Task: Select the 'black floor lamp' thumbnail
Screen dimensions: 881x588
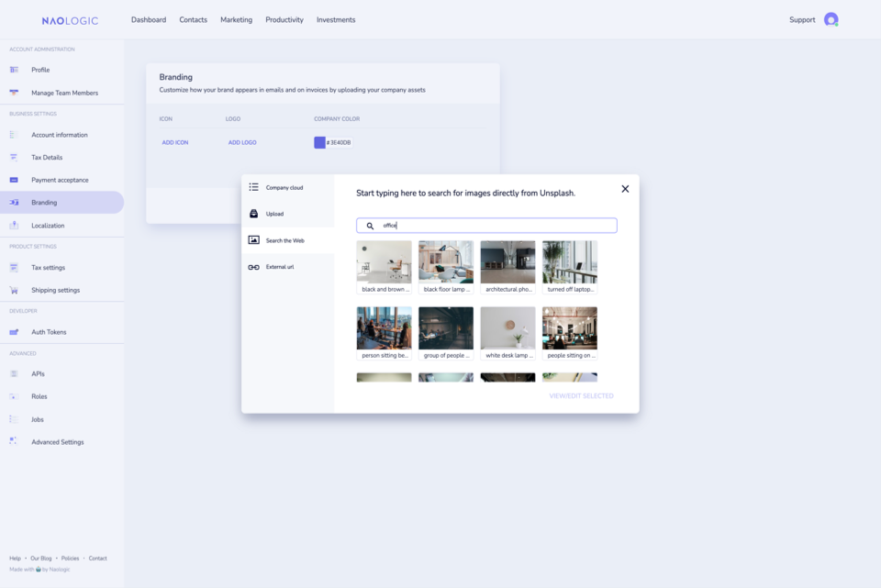Action: pos(446,267)
